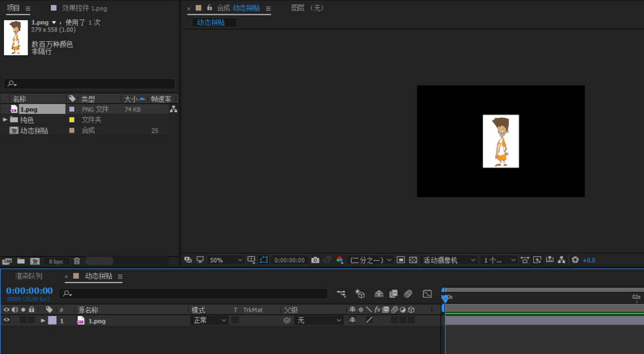Click the 8 bpc color depth button
The image size is (644, 354).
tap(56, 261)
